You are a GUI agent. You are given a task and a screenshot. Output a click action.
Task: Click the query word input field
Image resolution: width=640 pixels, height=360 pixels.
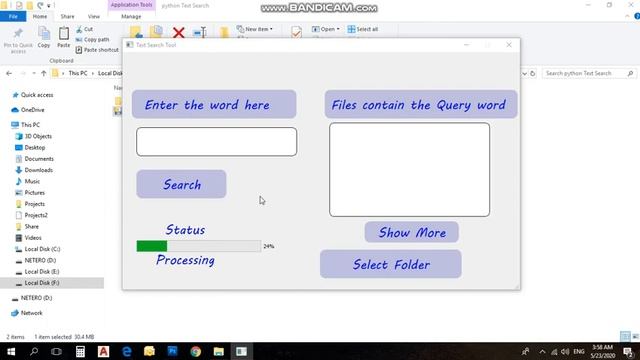coord(216,142)
